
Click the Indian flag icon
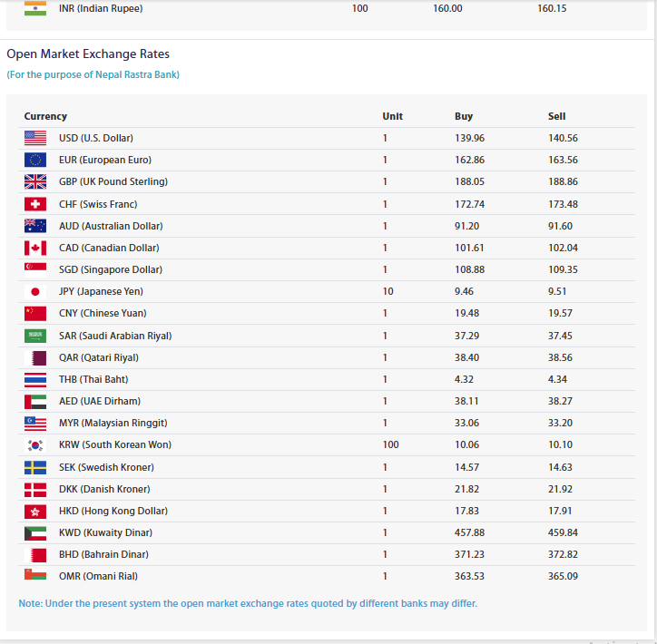pyautogui.click(x=35, y=8)
